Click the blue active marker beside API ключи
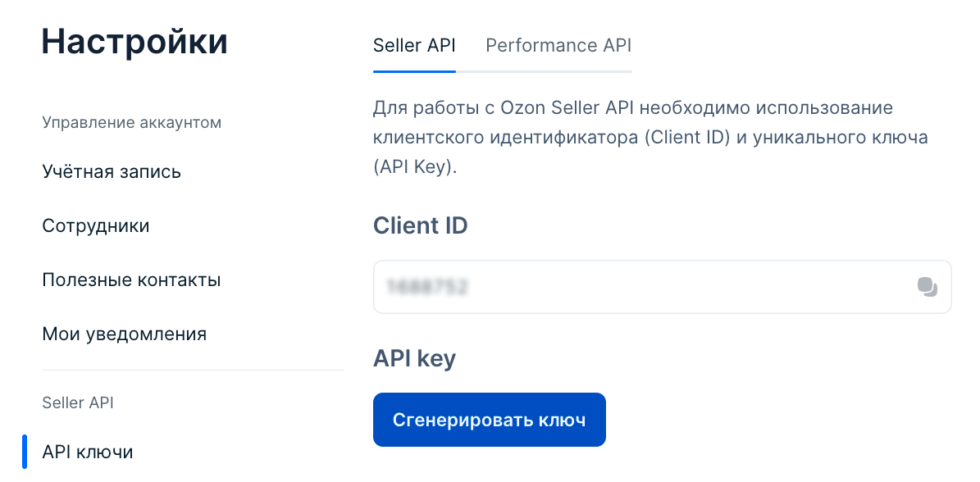This screenshot has width=980, height=482. click(x=25, y=452)
